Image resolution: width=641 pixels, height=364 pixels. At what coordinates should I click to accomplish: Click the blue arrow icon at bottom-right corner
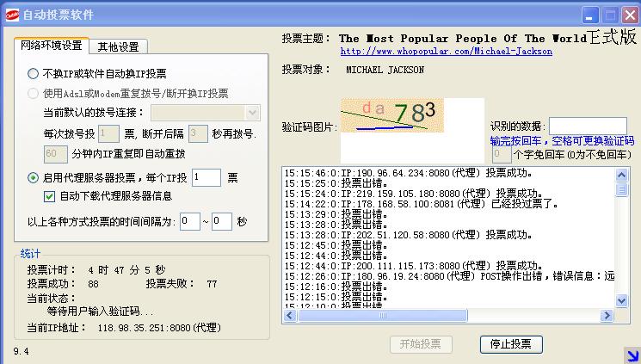tap(632, 355)
